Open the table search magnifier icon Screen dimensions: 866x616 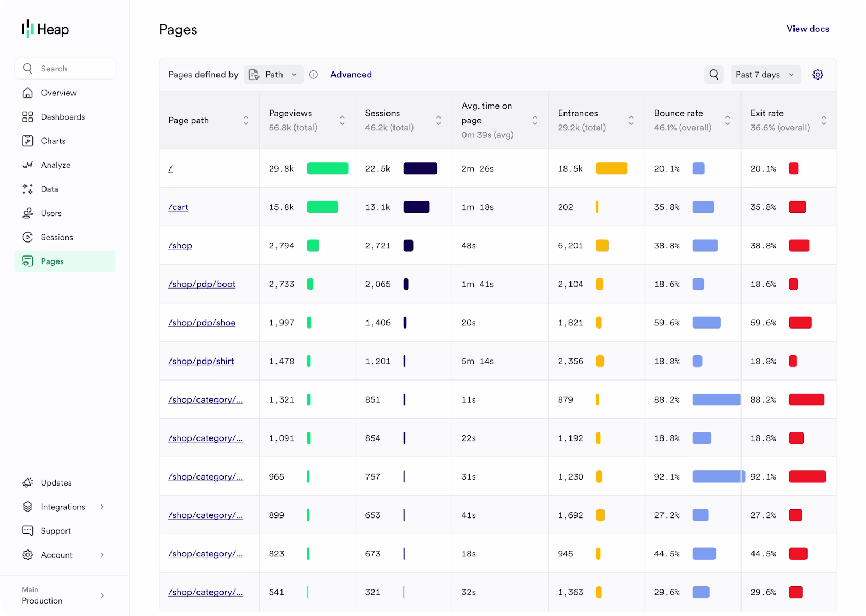point(714,75)
